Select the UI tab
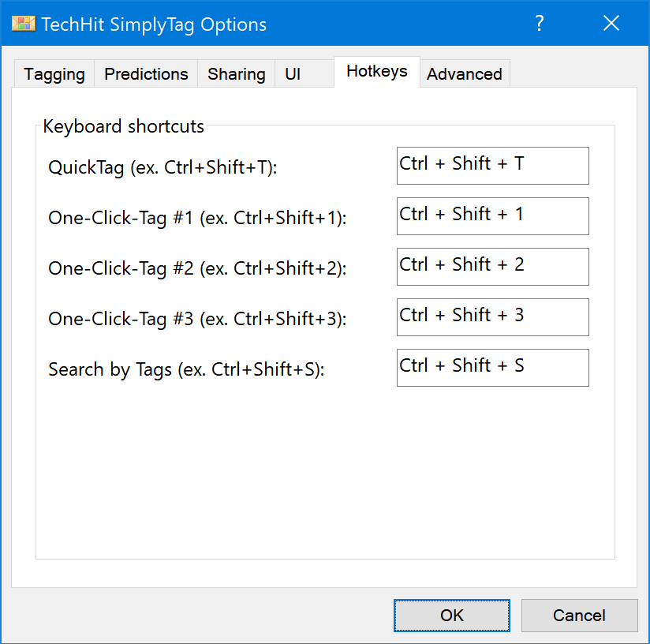Image resolution: width=650 pixels, height=644 pixels. [x=304, y=74]
